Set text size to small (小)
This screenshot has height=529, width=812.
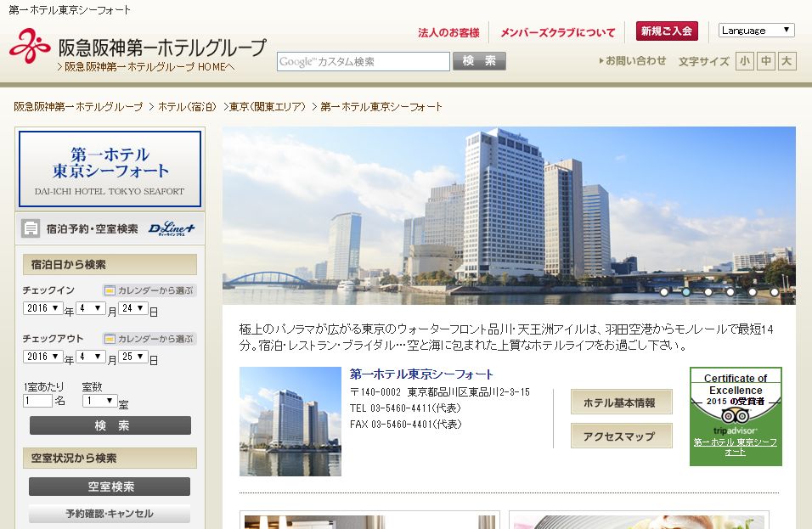[745, 61]
